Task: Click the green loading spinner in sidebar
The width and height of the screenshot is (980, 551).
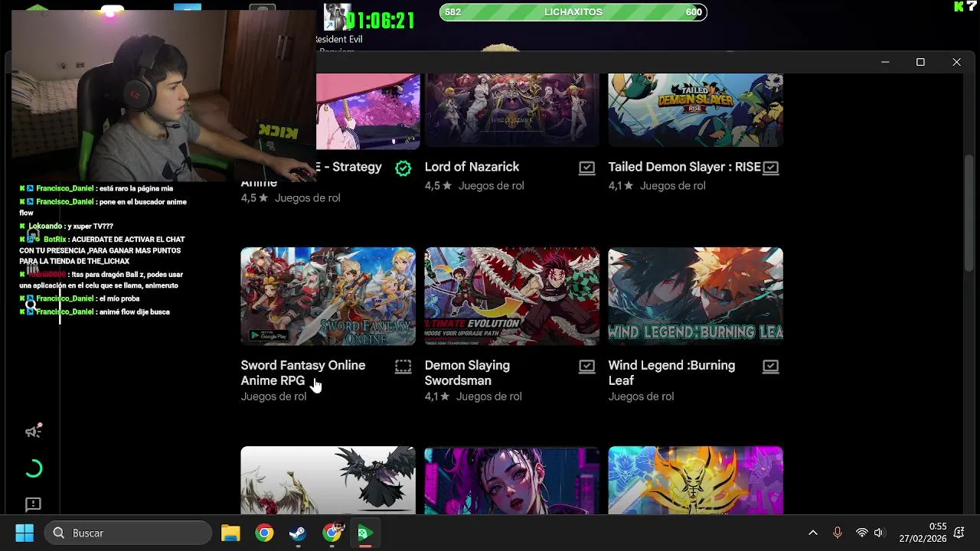Action: tap(33, 468)
